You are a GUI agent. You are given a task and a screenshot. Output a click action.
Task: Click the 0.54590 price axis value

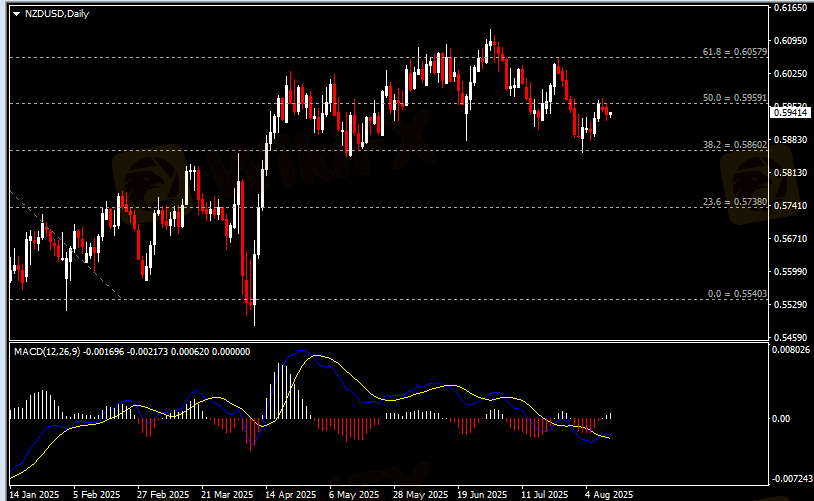point(790,337)
